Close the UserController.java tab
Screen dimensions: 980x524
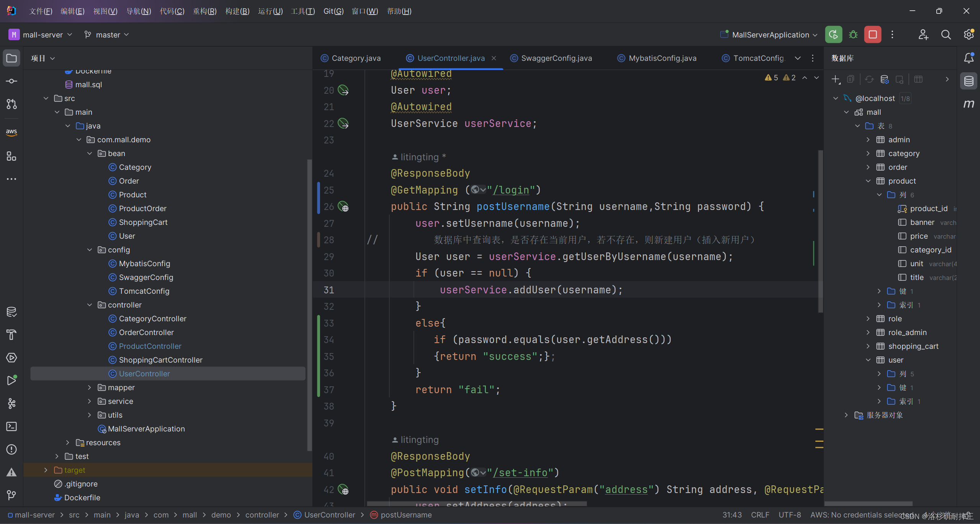pos(494,58)
